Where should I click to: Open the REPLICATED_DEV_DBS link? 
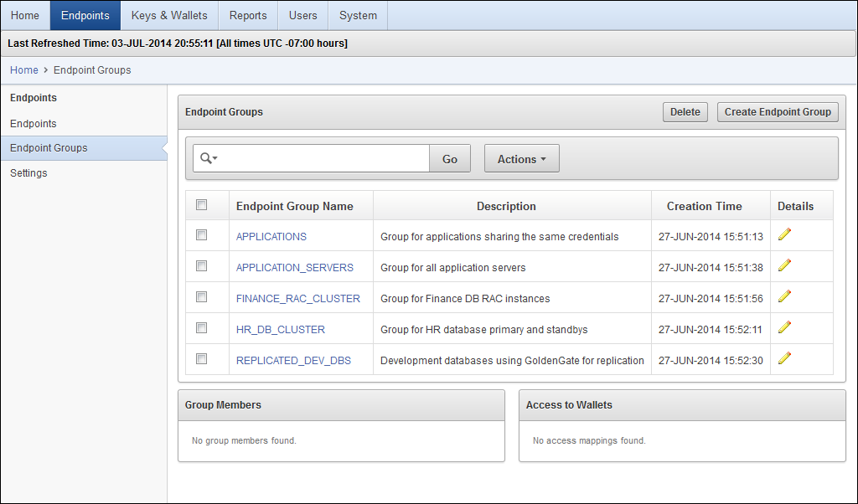pyautogui.click(x=293, y=361)
